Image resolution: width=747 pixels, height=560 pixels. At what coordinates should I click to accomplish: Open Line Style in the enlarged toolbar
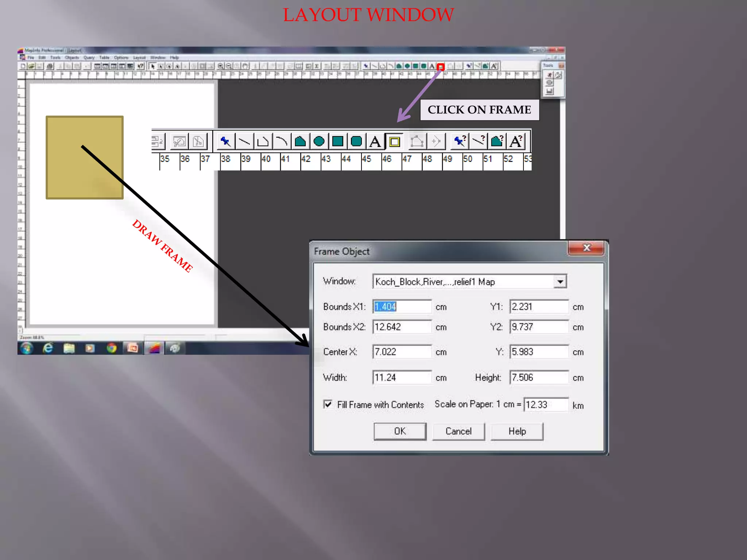coord(478,141)
